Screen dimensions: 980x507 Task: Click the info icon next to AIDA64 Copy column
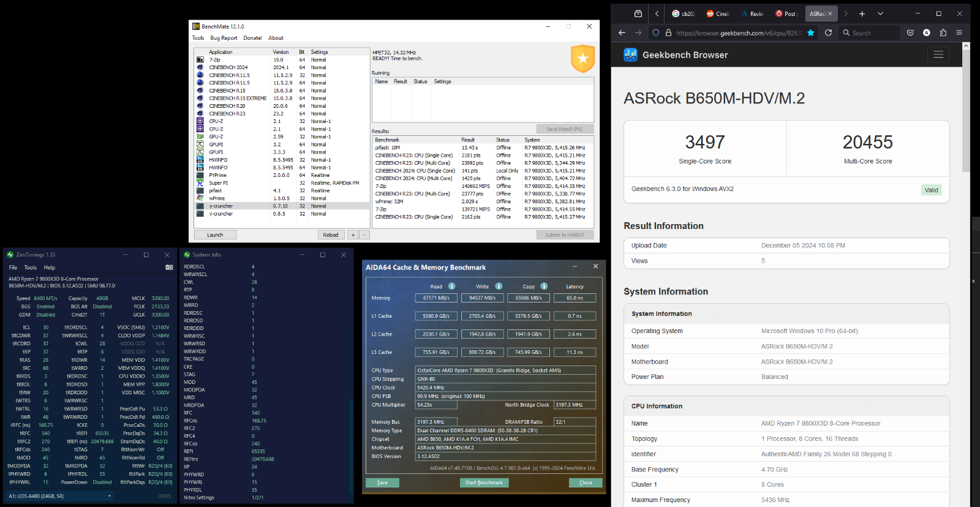544,287
